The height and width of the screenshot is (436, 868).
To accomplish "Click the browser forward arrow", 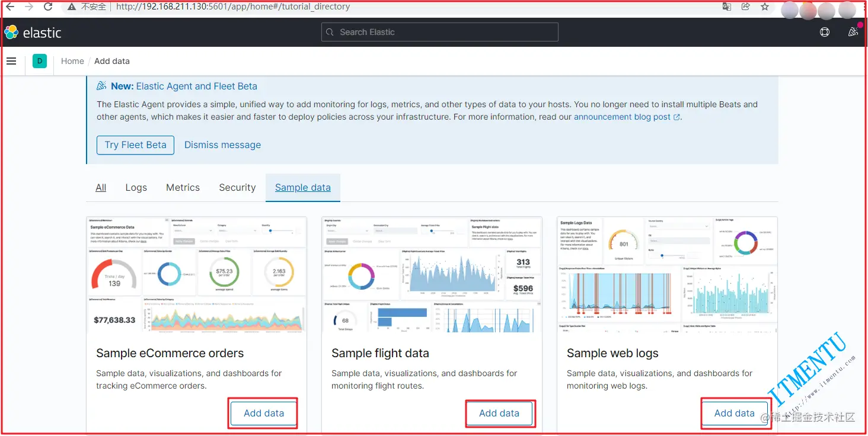I will pos(28,7).
